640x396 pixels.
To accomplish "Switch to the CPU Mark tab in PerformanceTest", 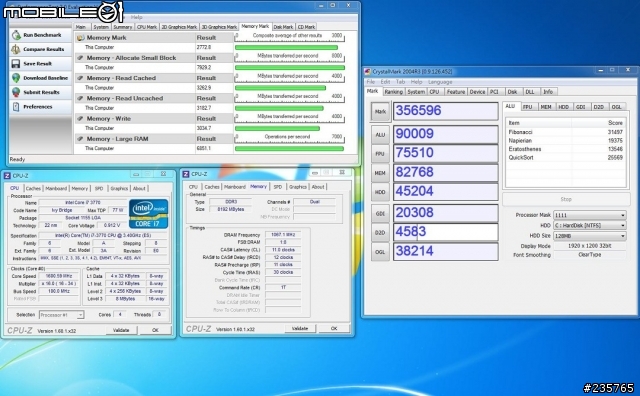I will (x=147, y=27).
